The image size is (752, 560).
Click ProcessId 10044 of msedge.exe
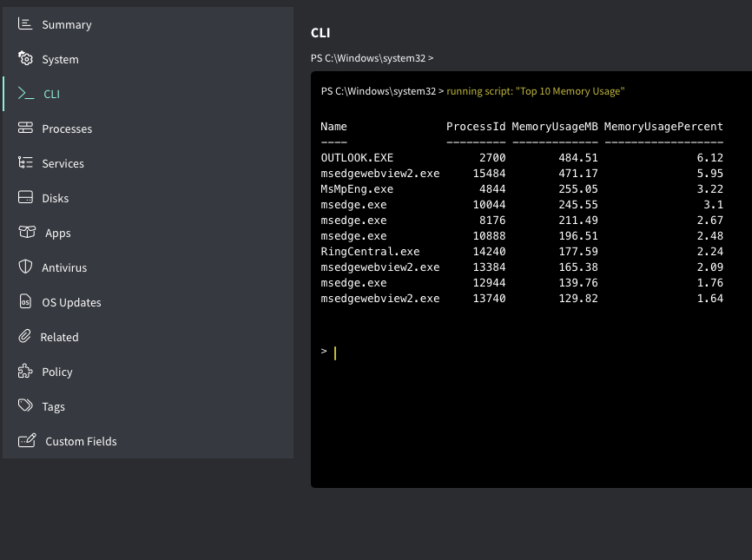coord(489,205)
